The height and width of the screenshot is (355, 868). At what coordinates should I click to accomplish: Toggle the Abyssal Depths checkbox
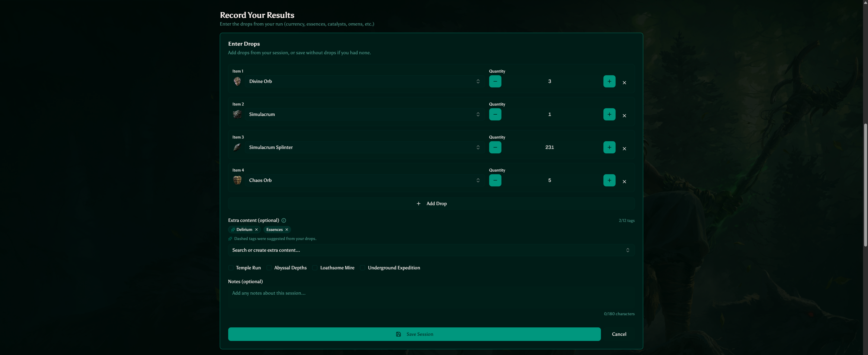coord(269,268)
